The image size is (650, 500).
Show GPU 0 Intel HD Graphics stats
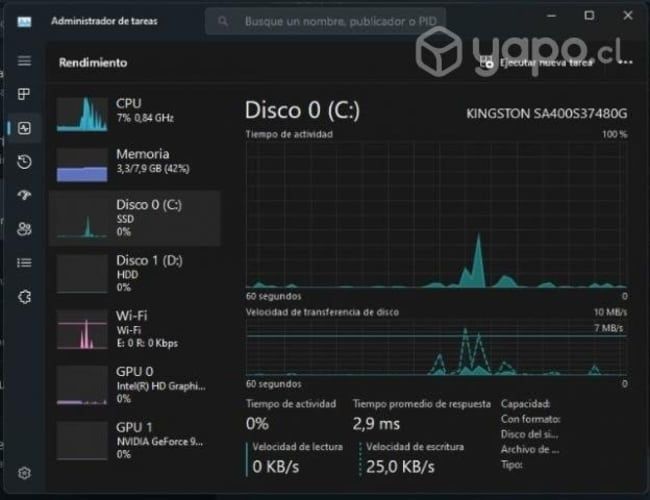point(135,384)
